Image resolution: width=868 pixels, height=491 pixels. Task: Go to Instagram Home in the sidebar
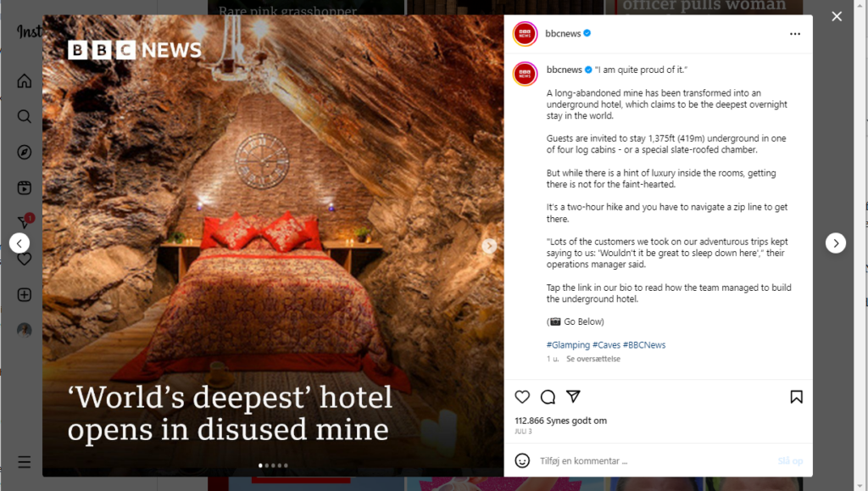[25, 81]
